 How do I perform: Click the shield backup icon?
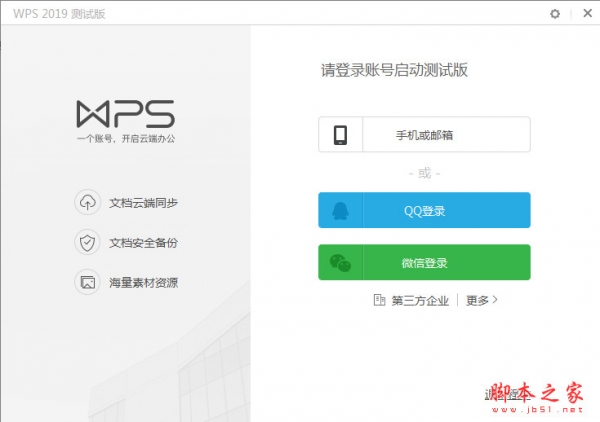coord(88,242)
